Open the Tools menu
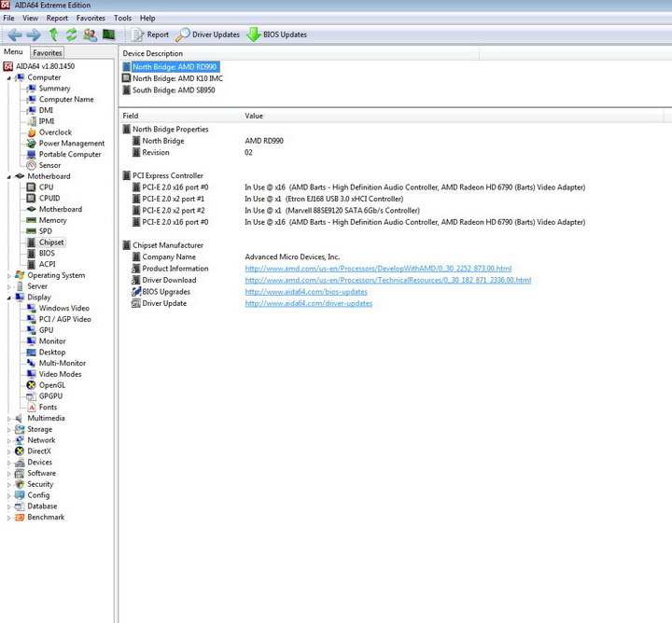672x623 pixels. click(122, 18)
